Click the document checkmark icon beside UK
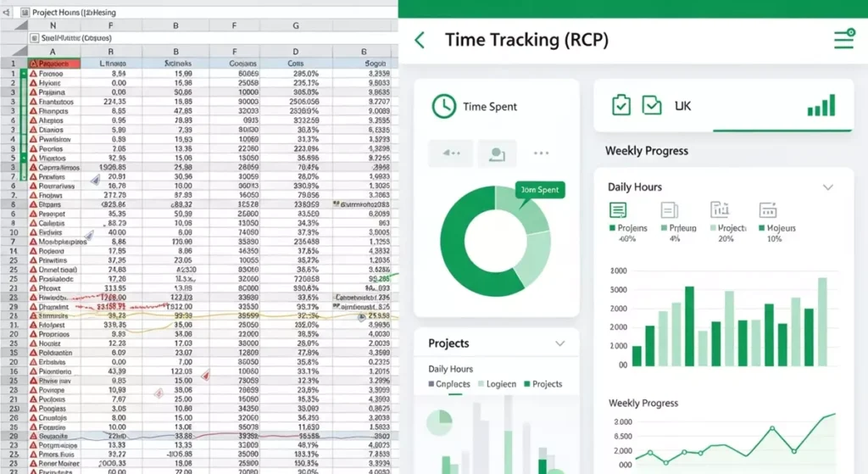The height and width of the screenshot is (474, 868). coord(652,105)
